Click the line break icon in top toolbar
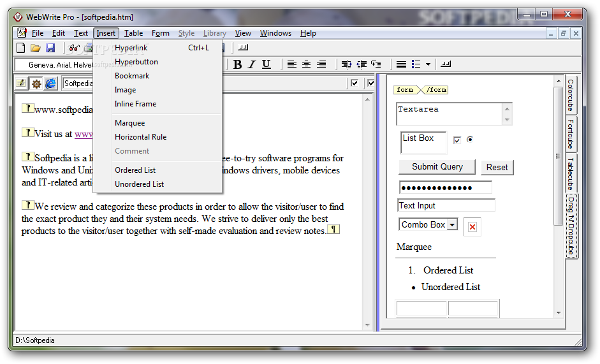This screenshot has width=600, height=364. pyautogui.click(x=243, y=47)
